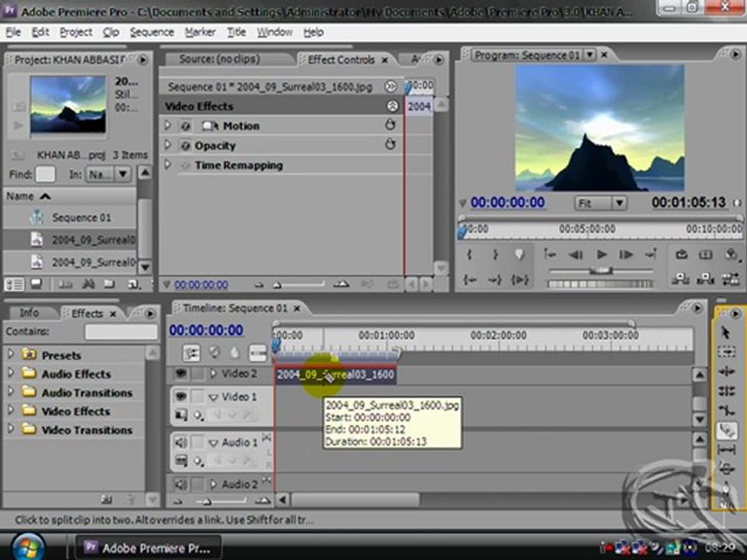Expand the Video Transitions folder

pyautogui.click(x=10, y=429)
